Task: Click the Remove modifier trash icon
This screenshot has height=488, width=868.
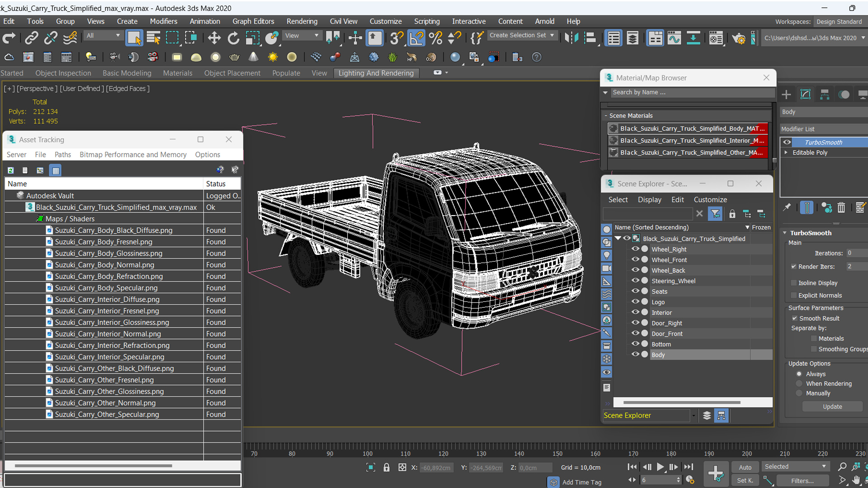Action: pyautogui.click(x=841, y=207)
